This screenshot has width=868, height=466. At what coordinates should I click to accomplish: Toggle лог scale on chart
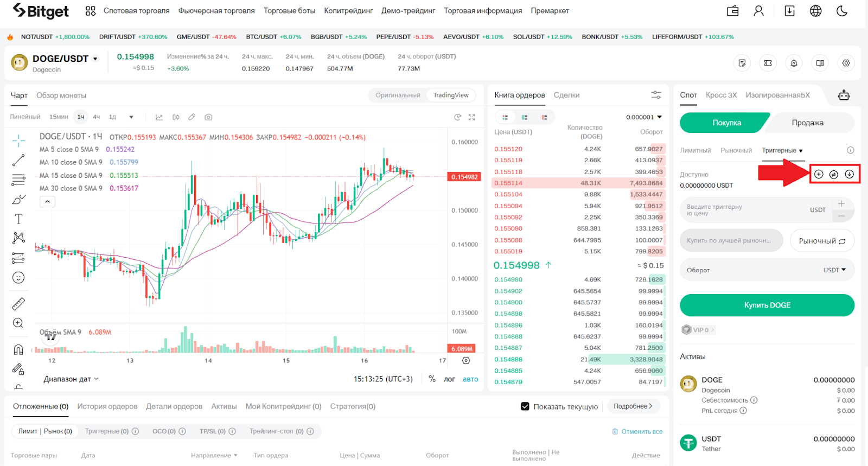[449, 379]
